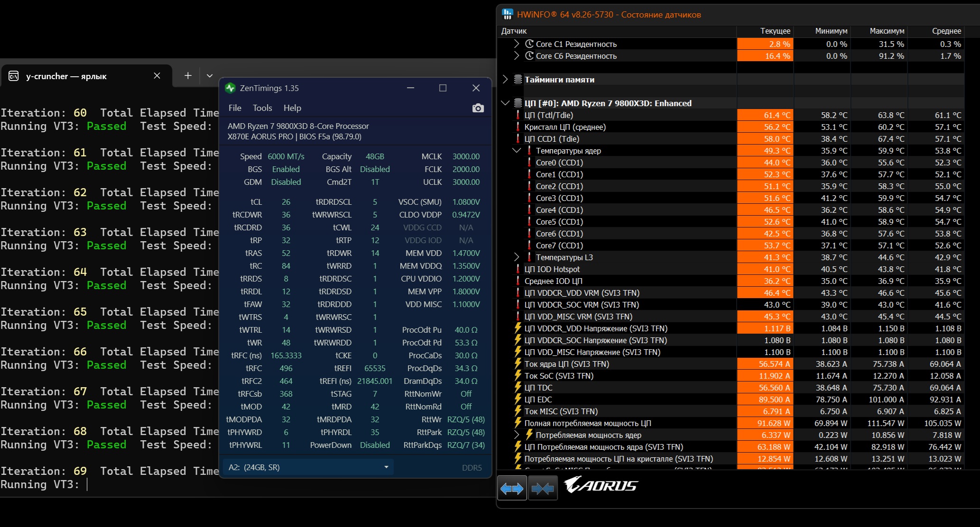
Task: Open the File menu in ZenTimings
Action: (235, 108)
